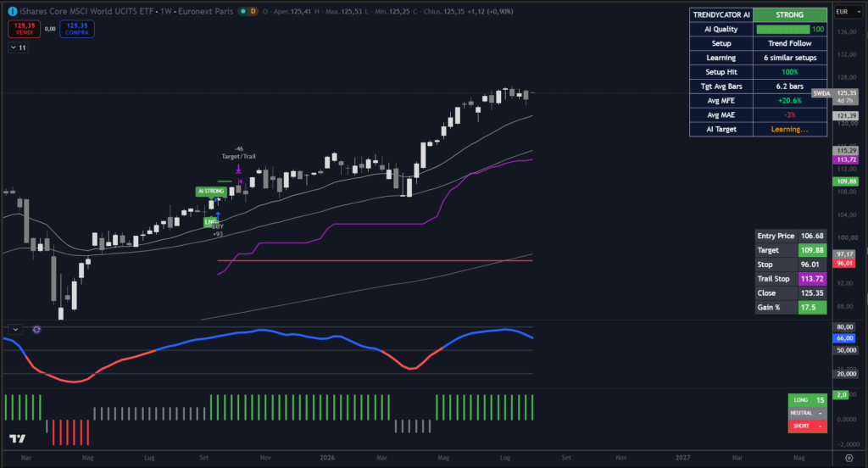Click the 136,00 price scale value
The image size is (868, 468).
847,32
